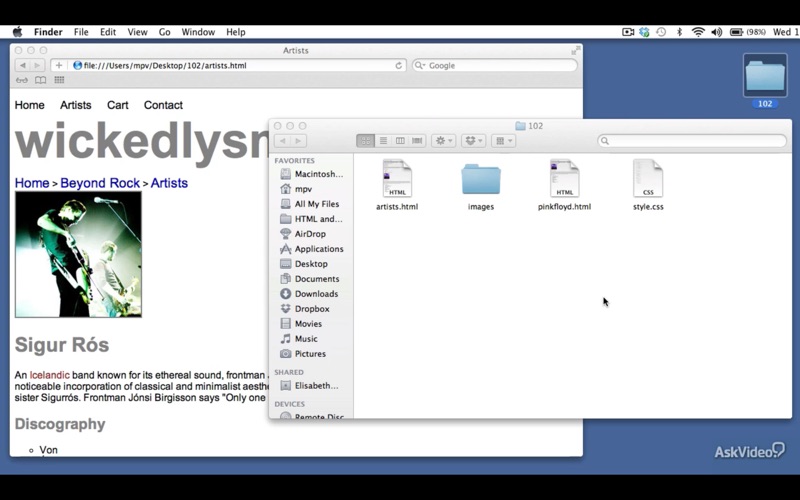Viewport: 800px width, 500px height.
Task: Select the images folder icon
Action: click(481, 180)
